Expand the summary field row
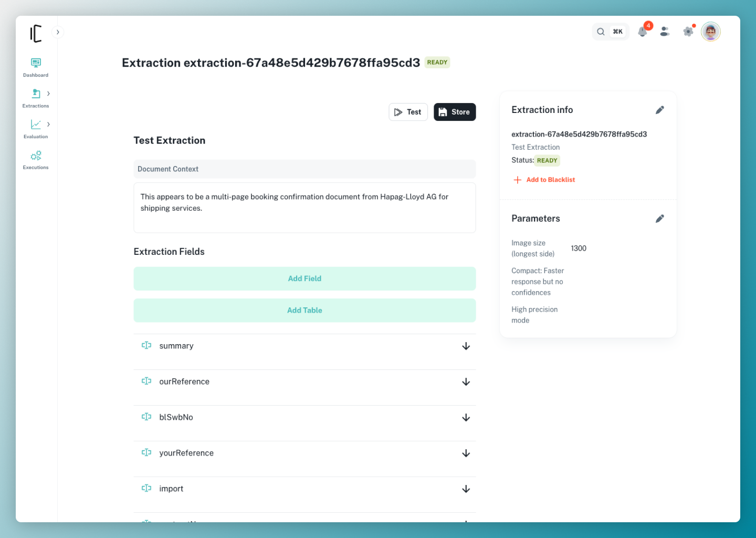 [465, 346]
